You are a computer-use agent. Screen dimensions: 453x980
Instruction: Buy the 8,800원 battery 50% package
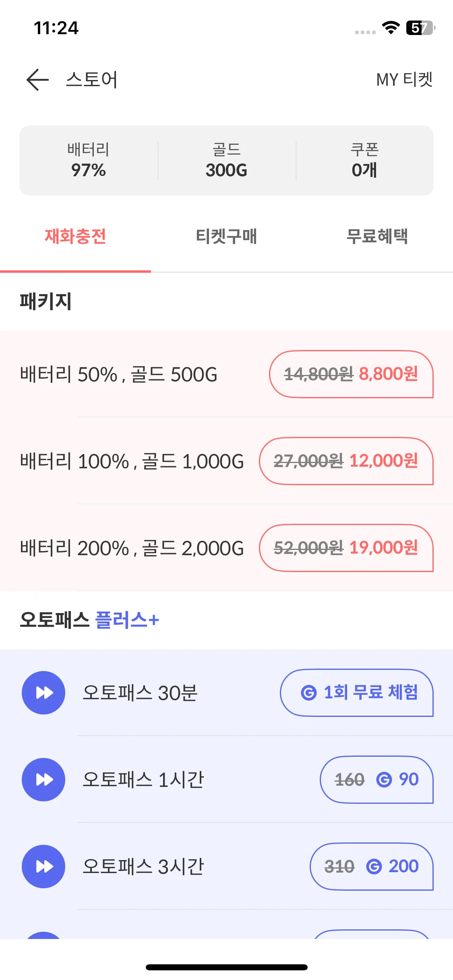351,374
